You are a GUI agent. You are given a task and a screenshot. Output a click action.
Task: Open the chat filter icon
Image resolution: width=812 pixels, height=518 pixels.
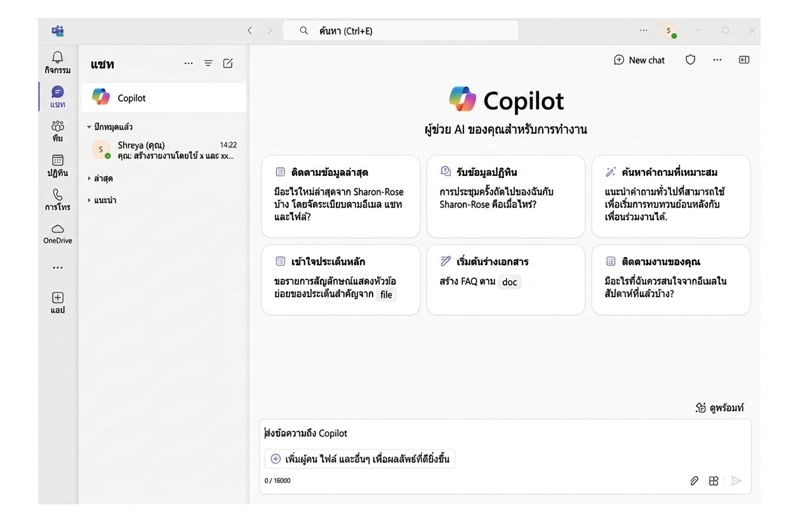pyautogui.click(x=208, y=63)
